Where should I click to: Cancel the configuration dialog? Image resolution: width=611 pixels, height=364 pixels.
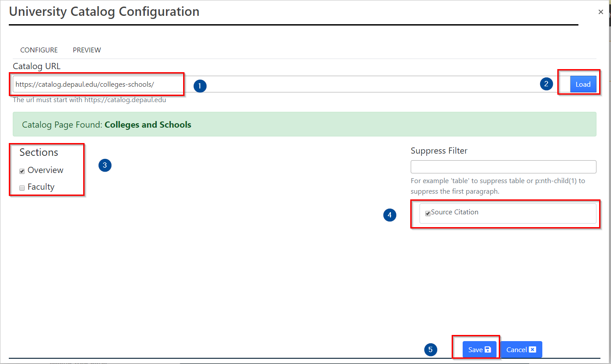(x=521, y=349)
